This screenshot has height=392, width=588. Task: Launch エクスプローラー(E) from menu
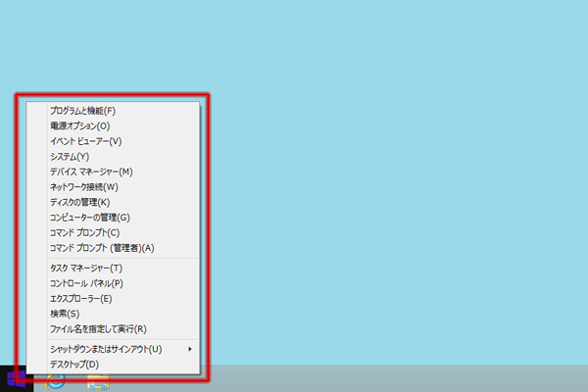tap(113, 299)
